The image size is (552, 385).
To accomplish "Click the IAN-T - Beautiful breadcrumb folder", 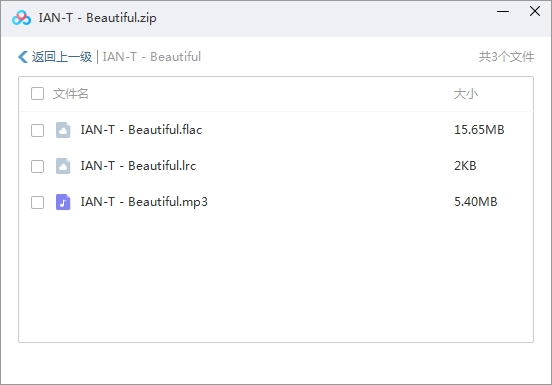I will (x=152, y=57).
